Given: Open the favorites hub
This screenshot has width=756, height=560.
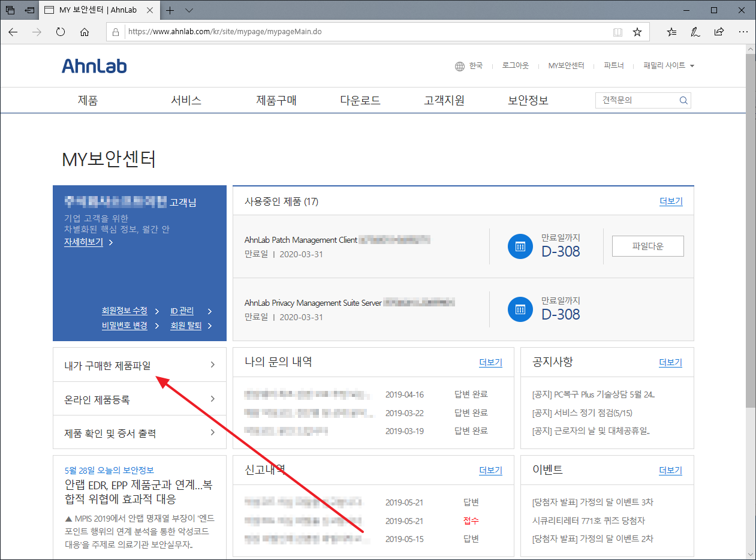Looking at the screenshot, I should coord(671,32).
